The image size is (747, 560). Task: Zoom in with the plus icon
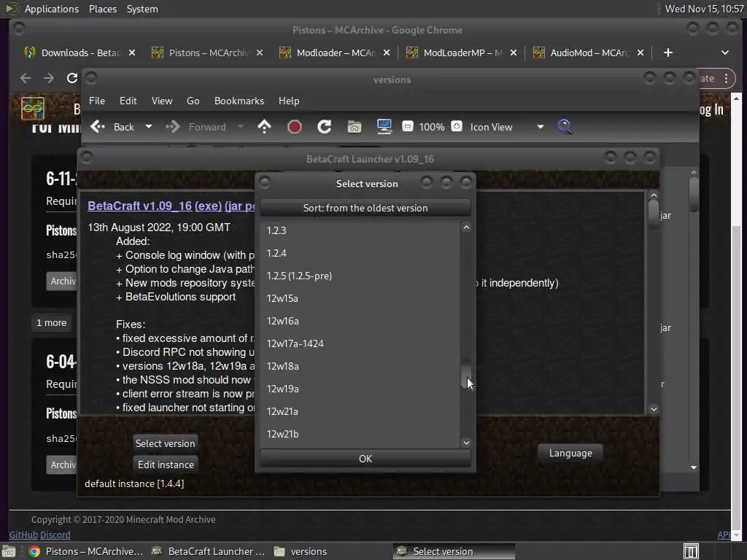pyautogui.click(x=457, y=126)
